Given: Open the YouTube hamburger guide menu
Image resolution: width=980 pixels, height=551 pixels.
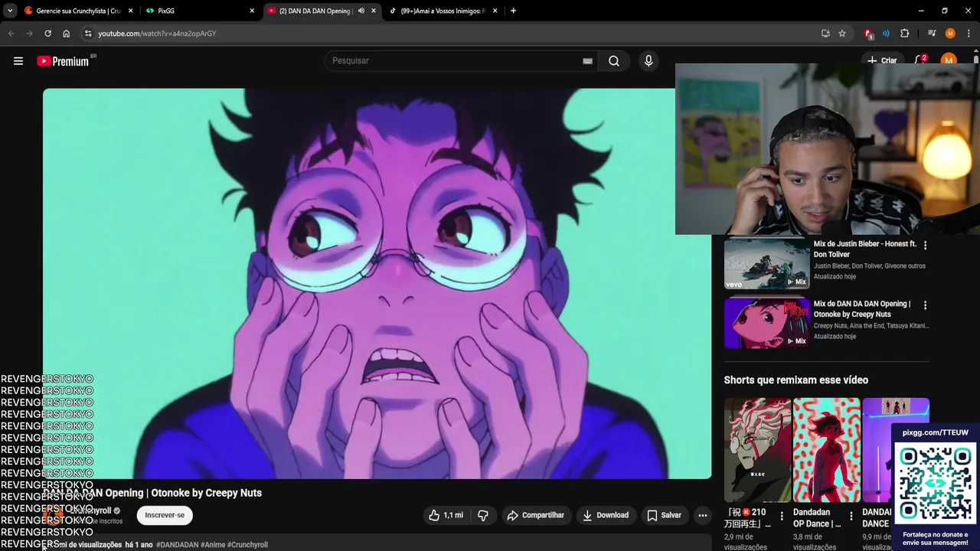Looking at the screenshot, I should [x=18, y=61].
